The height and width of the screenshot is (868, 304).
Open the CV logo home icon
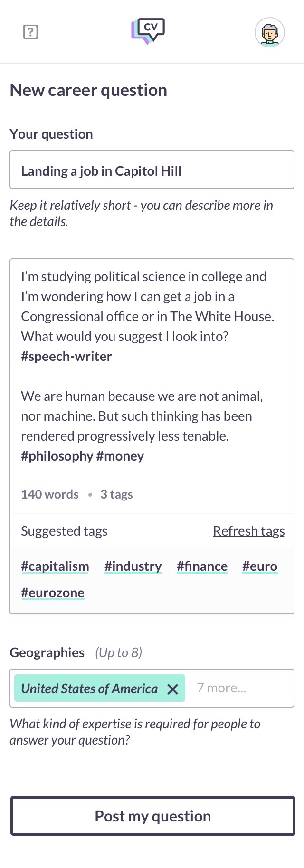pos(148,31)
